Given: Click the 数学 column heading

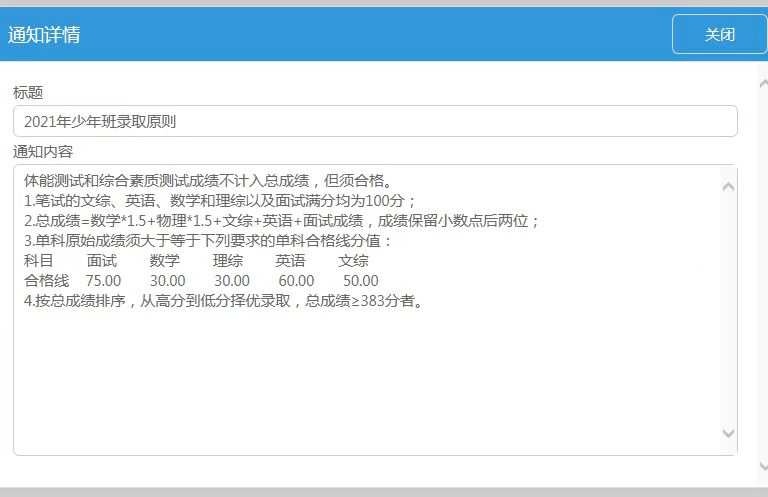Looking at the screenshot, I should [165, 261].
